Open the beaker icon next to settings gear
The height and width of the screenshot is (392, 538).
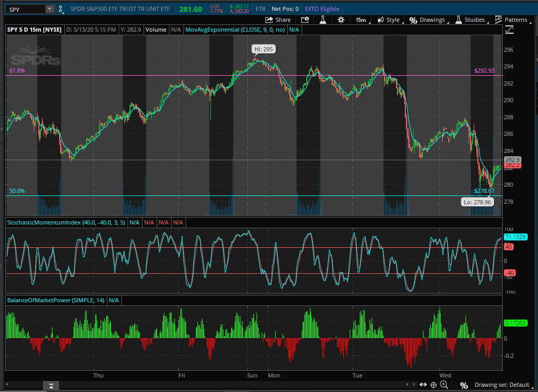click(x=322, y=20)
